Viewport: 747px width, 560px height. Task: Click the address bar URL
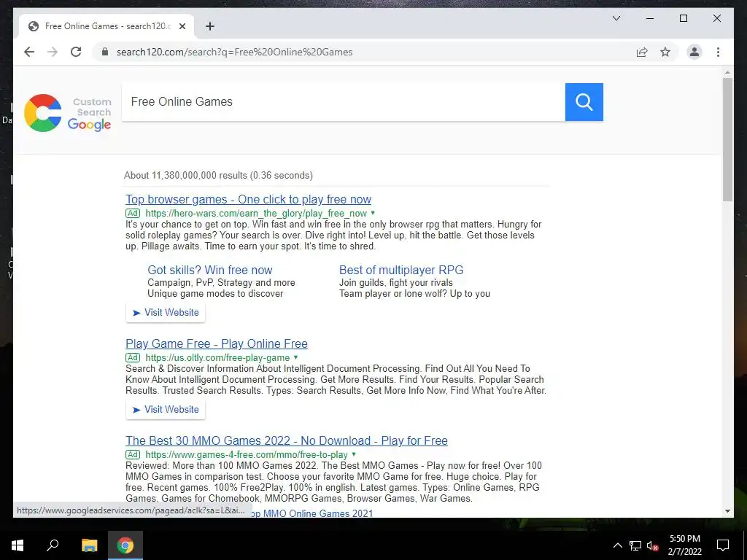[x=234, y=52]
